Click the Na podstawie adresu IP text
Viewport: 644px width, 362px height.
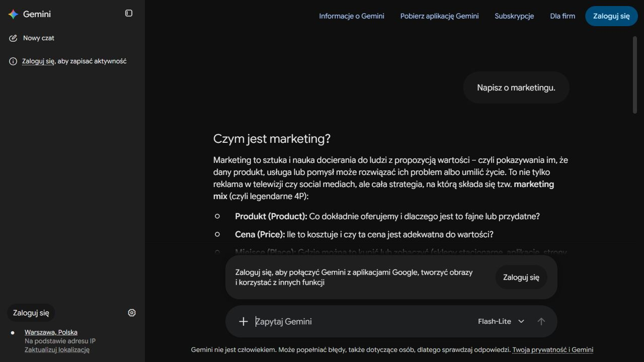click(60, 341)
